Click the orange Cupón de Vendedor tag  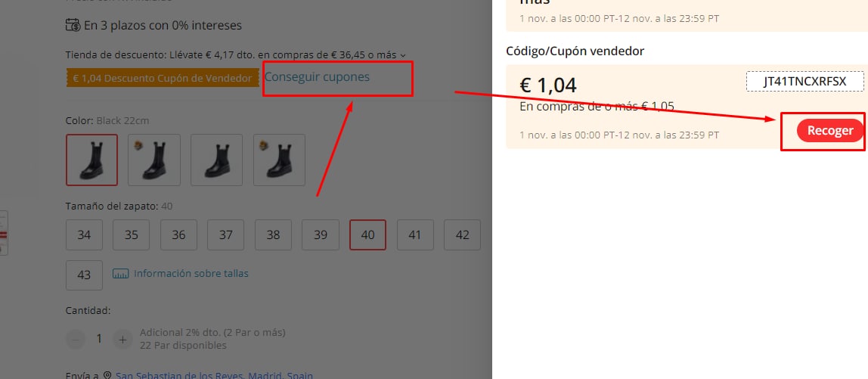[163, 79]
